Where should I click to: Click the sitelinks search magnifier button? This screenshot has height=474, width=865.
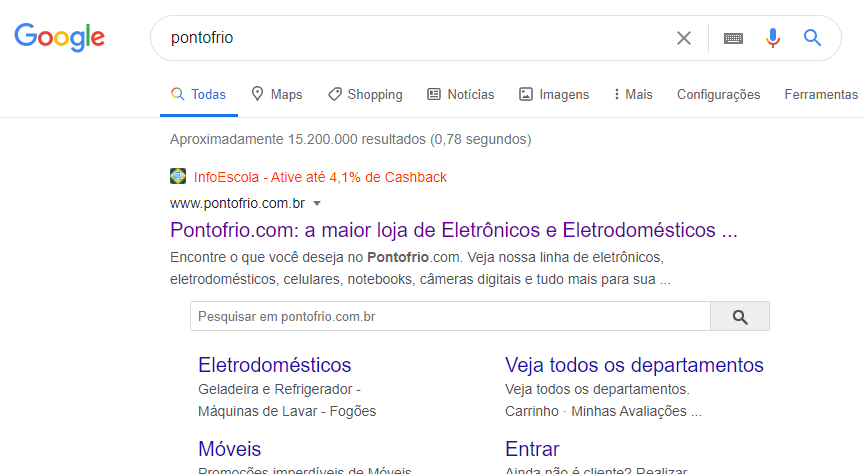click(x=740, y=317)
